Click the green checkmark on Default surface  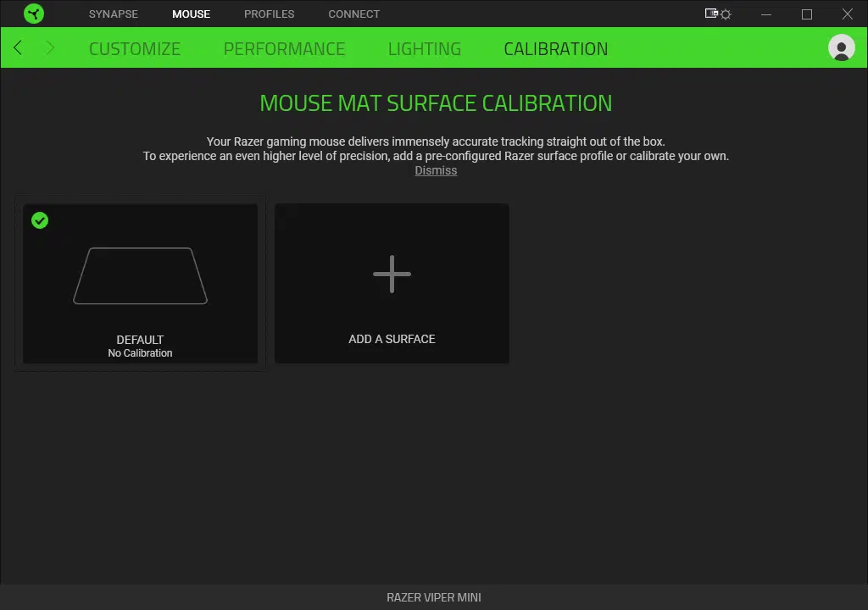pos(40,220)
